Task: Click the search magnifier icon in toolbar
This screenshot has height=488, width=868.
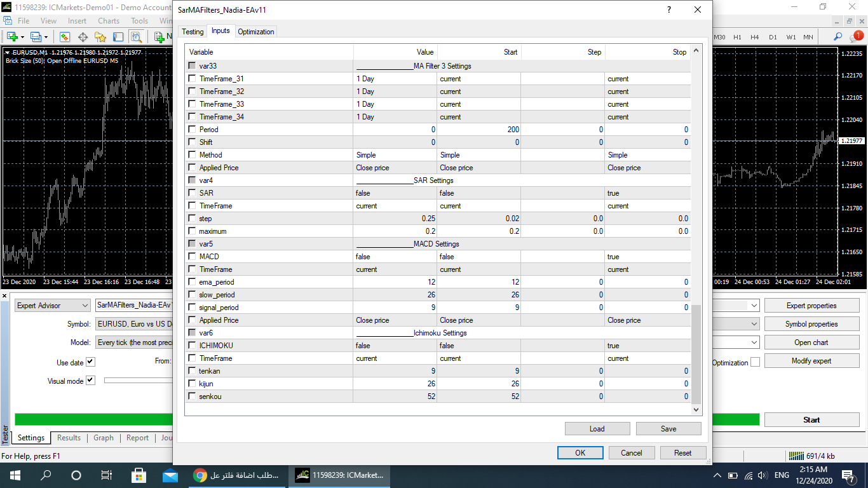Action: 838,37
